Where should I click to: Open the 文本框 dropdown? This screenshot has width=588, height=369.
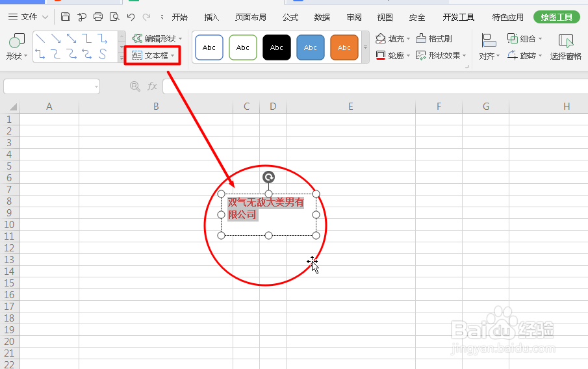click(153, 55)
